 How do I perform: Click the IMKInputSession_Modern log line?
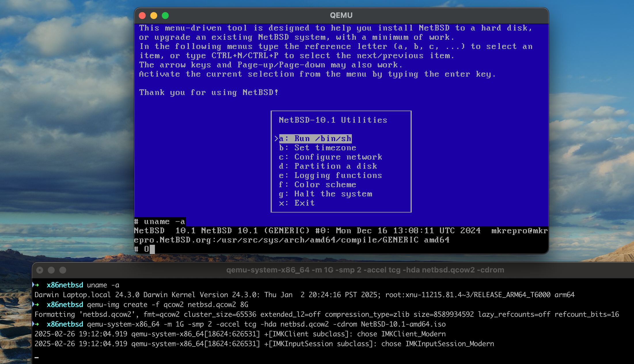(264, 344)
